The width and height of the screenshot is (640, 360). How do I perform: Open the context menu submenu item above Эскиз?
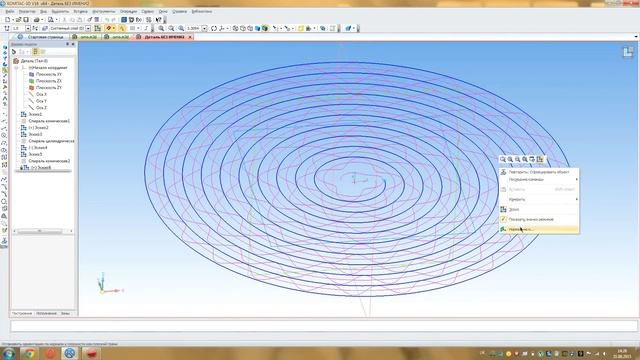(539, 199)
